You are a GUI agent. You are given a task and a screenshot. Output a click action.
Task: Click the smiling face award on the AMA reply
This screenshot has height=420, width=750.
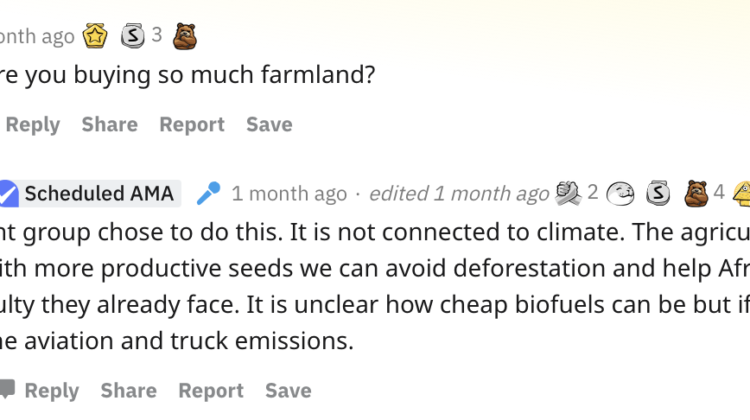pos(622,193)
